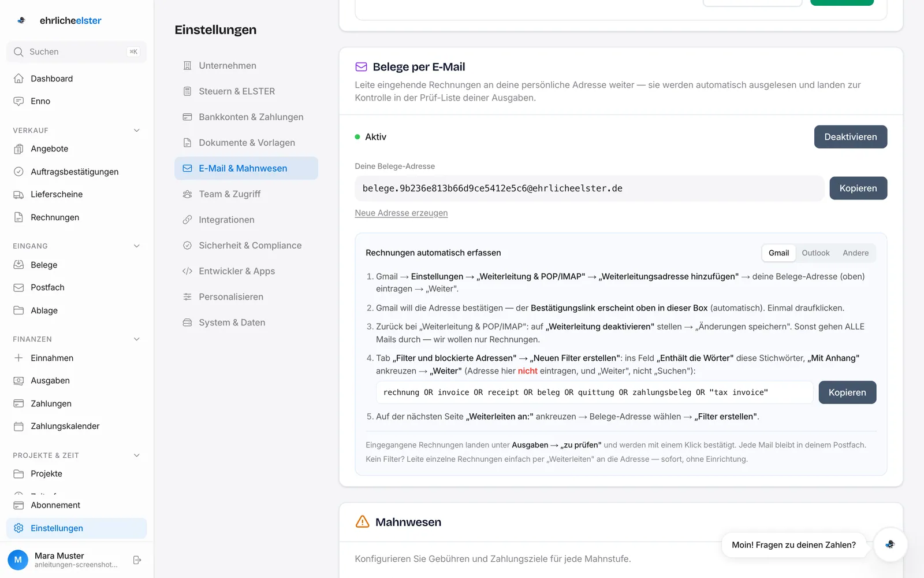The image size is (924, 578).
Task: Open Unternehmen settings
Action: 246,66
